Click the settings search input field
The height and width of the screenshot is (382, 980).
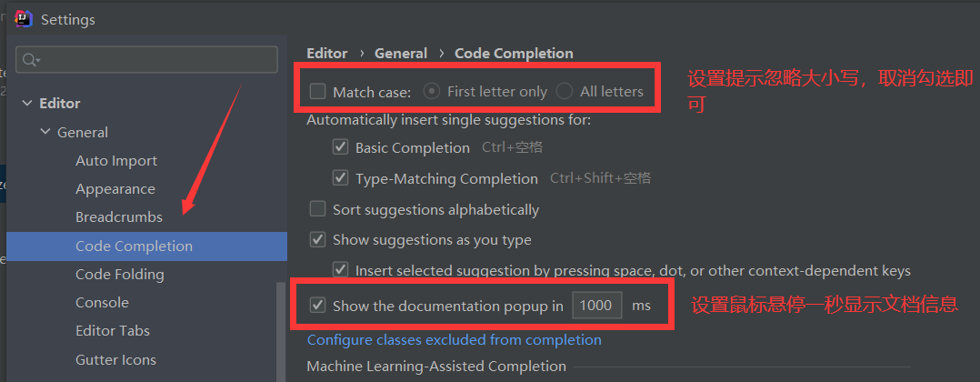point(155,60)
